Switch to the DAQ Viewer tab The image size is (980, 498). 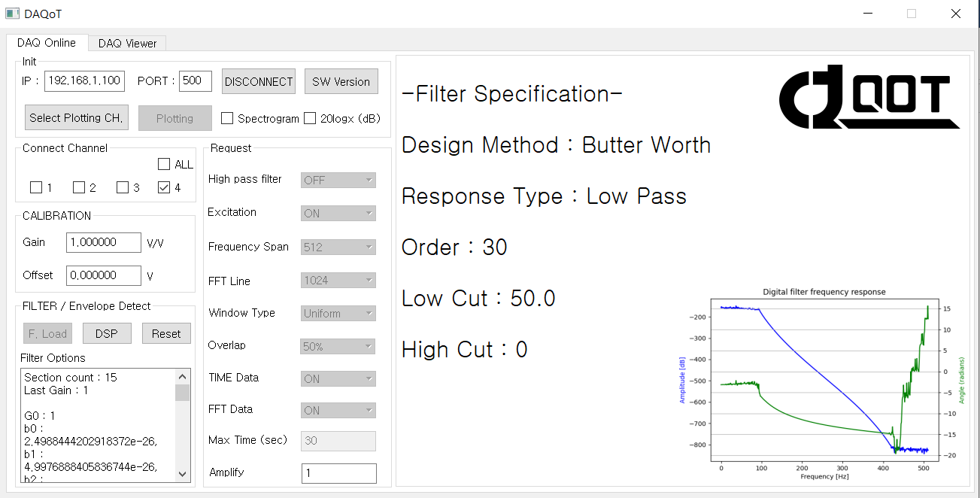(x=127, y=44)
